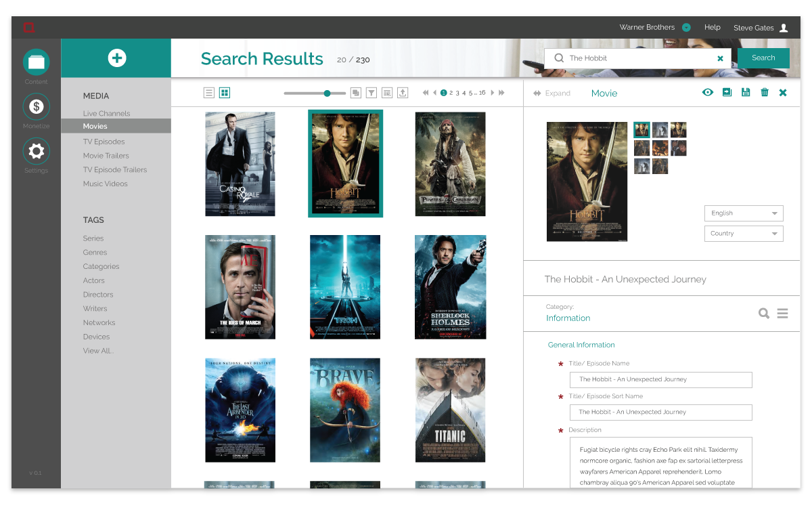Open the category hamburger menu icon
The height and width of the screenshot is (508, 812).
pyautogui.click(x=782, y=313)
